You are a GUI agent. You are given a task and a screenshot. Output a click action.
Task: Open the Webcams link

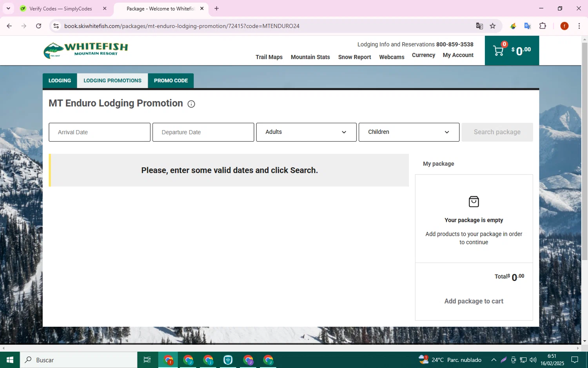point(392,57)
